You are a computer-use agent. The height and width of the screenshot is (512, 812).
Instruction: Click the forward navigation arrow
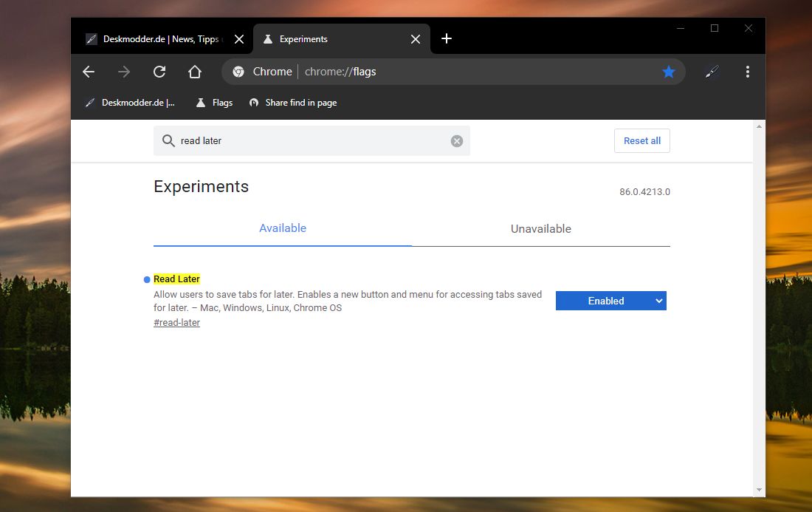[124, 72]
